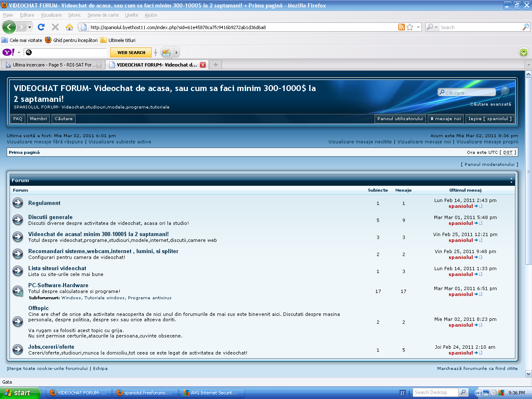Log out via Ieșire [ spaniolul ]
This screenshot has width=532, height=399.
point(490,118)
